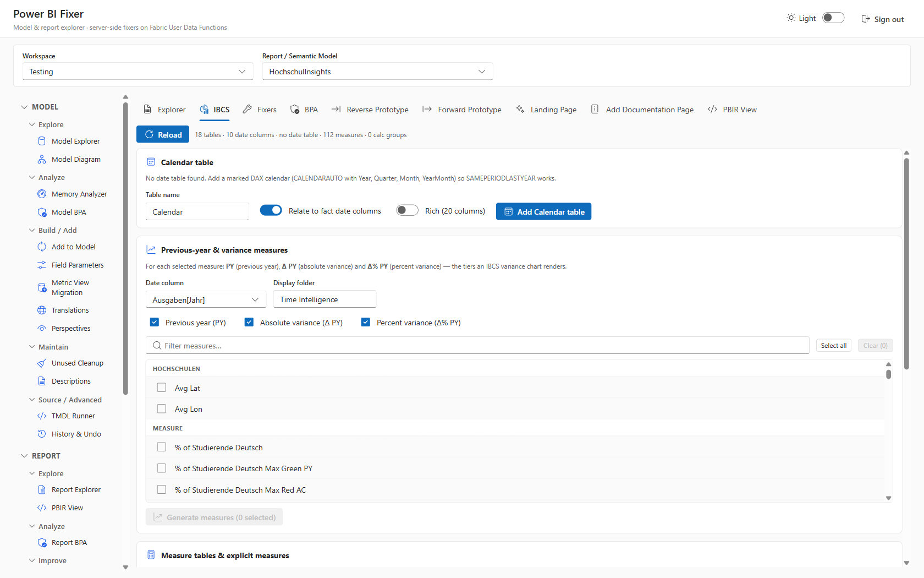Check the Avg Lon measure
This screenshot has width=924, height=578.
[162, 408]
